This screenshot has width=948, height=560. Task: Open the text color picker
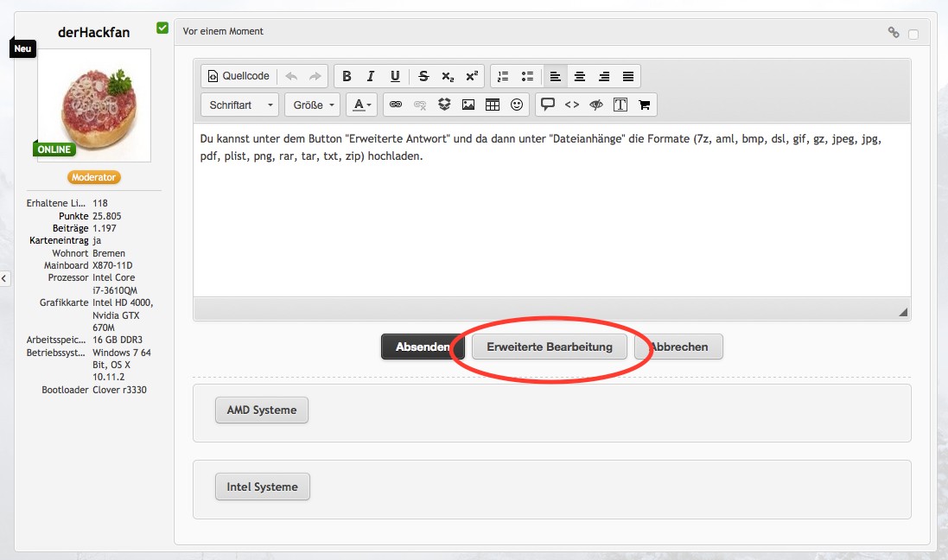pos(362,105)
